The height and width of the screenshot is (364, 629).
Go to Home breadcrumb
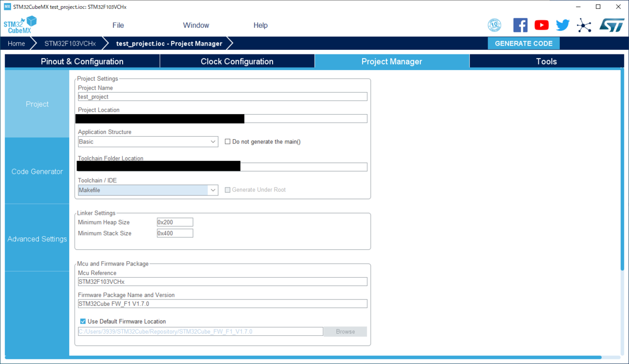tap(16, 43)
